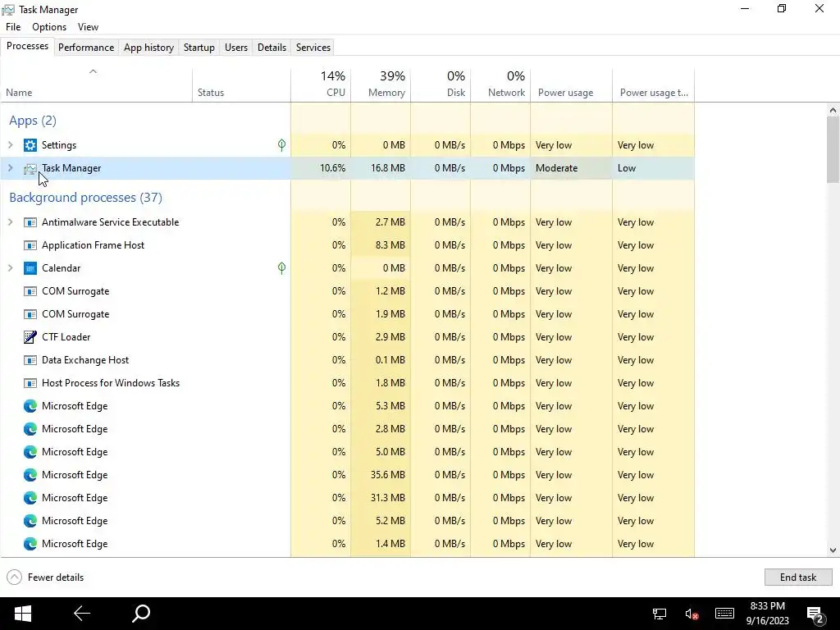Click the taskbar clock showing 8:33 PM
Viewport: 840px width, 630px height.
coord(767,614)
